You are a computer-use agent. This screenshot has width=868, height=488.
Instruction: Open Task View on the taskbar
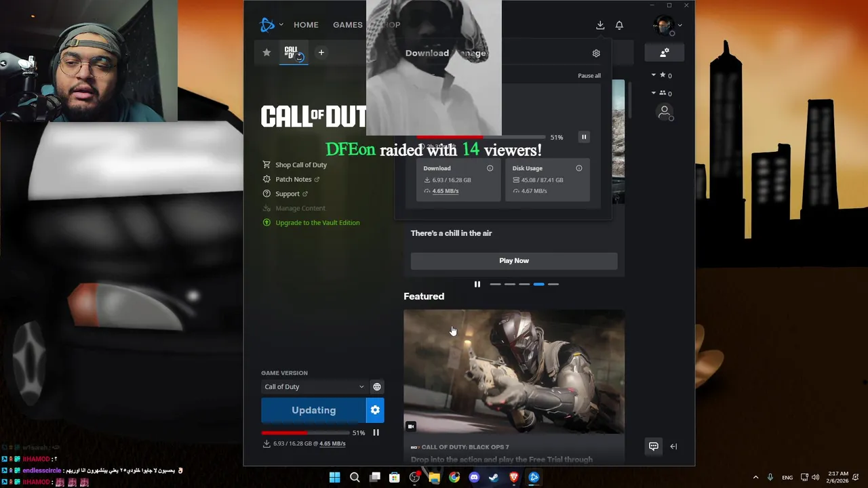coord(374,477)
